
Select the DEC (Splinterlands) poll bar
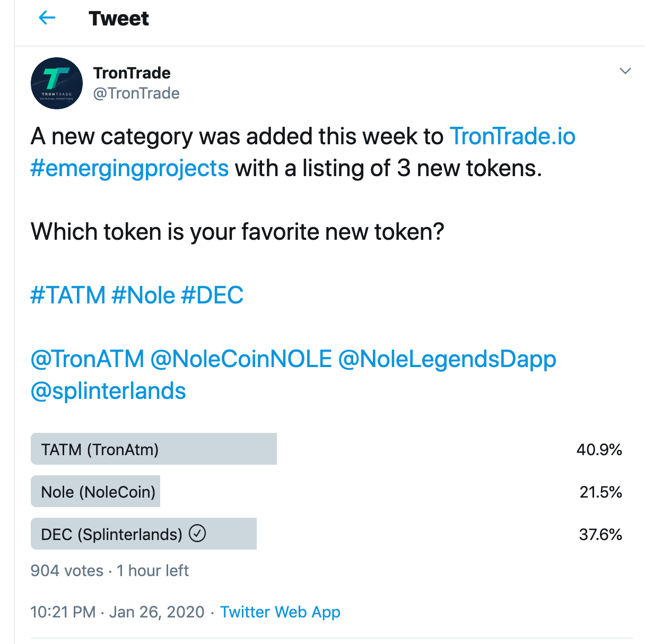coord(144,534)
